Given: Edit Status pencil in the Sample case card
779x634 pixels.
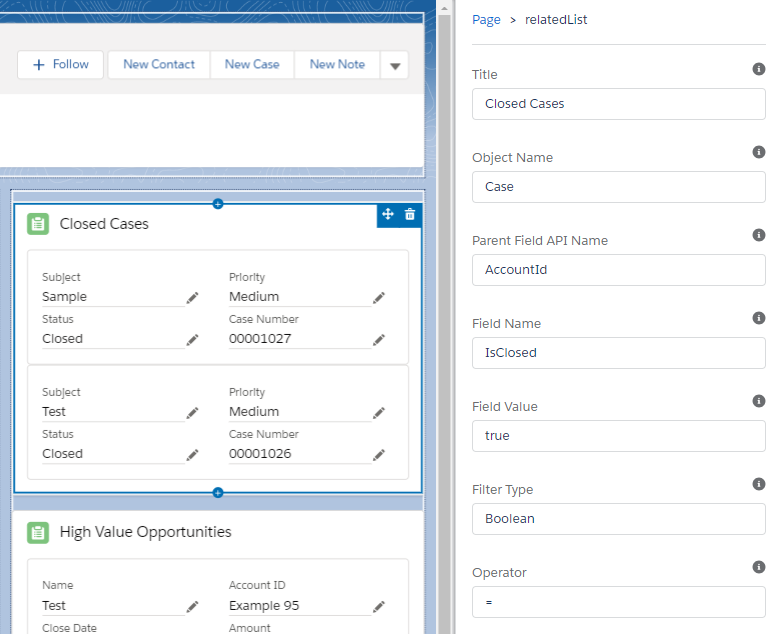Looking at the screenshot, I should [x=192, y=340].
